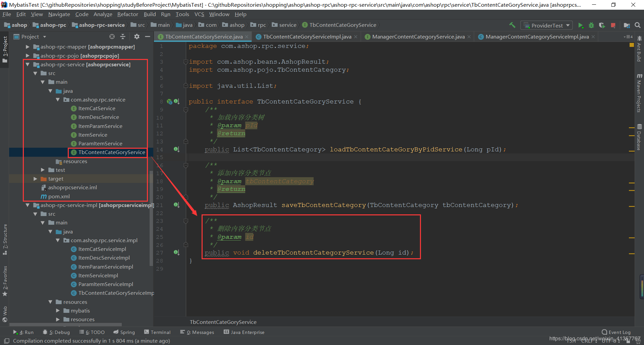This screenshot has height=345, width=644.
Task: Open Maven Projects side panel
Action: point(639,93)
